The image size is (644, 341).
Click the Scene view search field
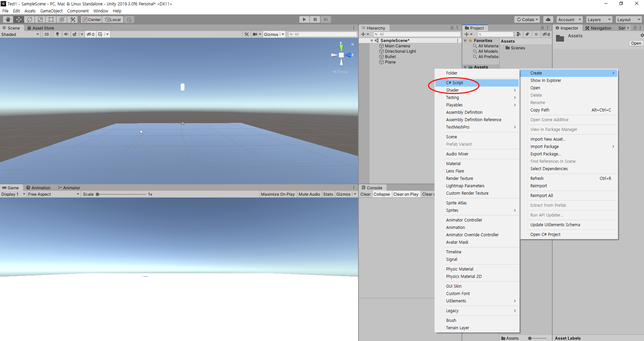(x=323, y=34)
